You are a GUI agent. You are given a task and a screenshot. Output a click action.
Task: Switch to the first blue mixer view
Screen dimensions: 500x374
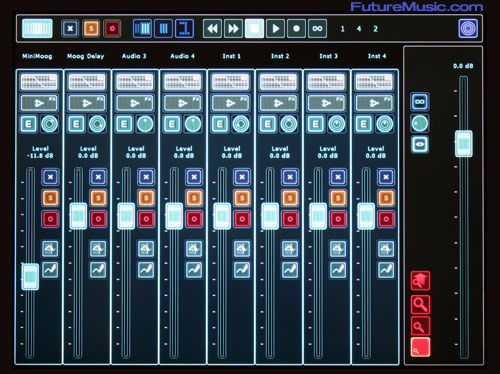(x=142, y=29)
